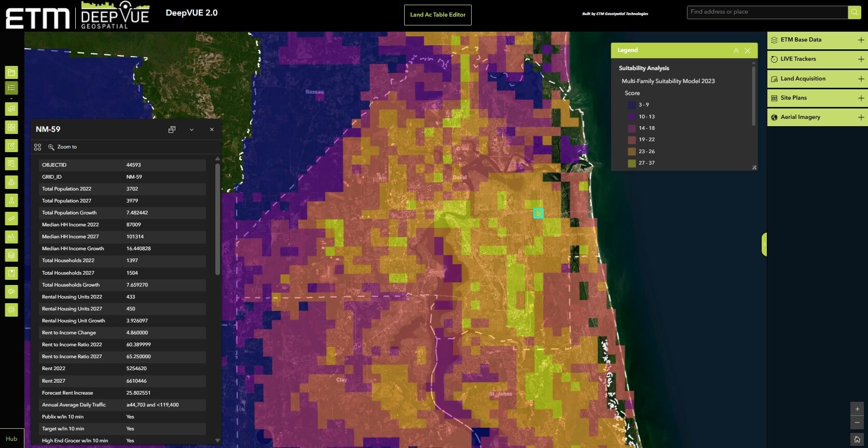Open the edit pencil tool in sidebar
This screenshot has height=448, width=868.
point(11,145)
